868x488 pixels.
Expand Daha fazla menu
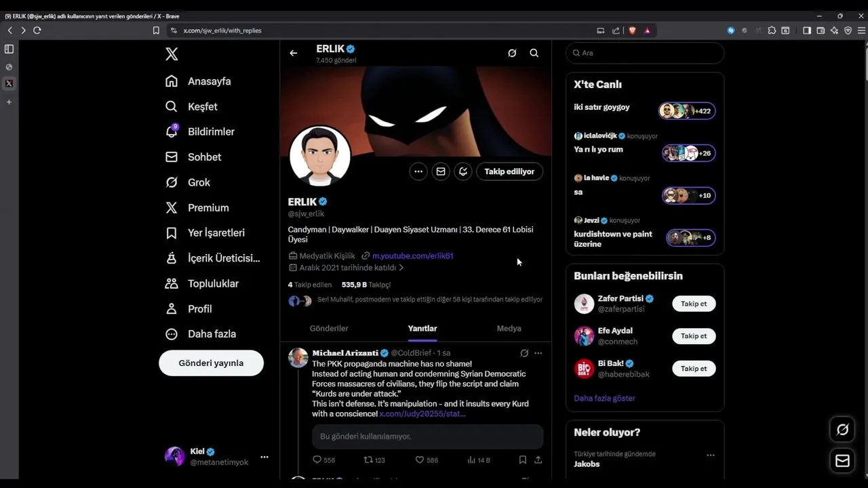pyautogui.click(x=201, y=333)
